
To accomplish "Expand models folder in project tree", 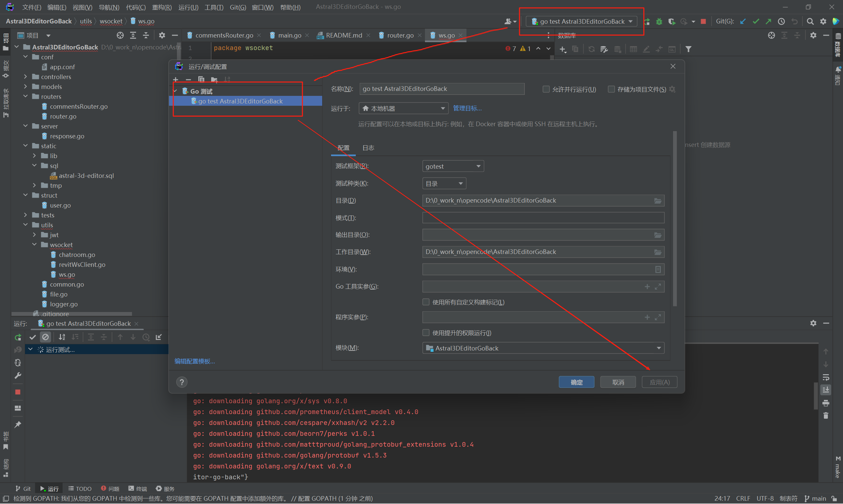I will 26,87.
